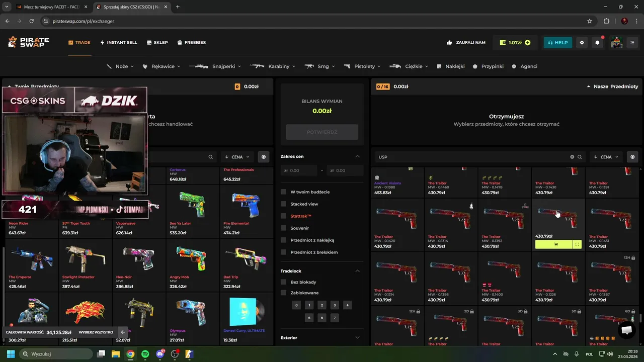Reload the page
Viewport: 644px width, 362px height.
(31, 21)
